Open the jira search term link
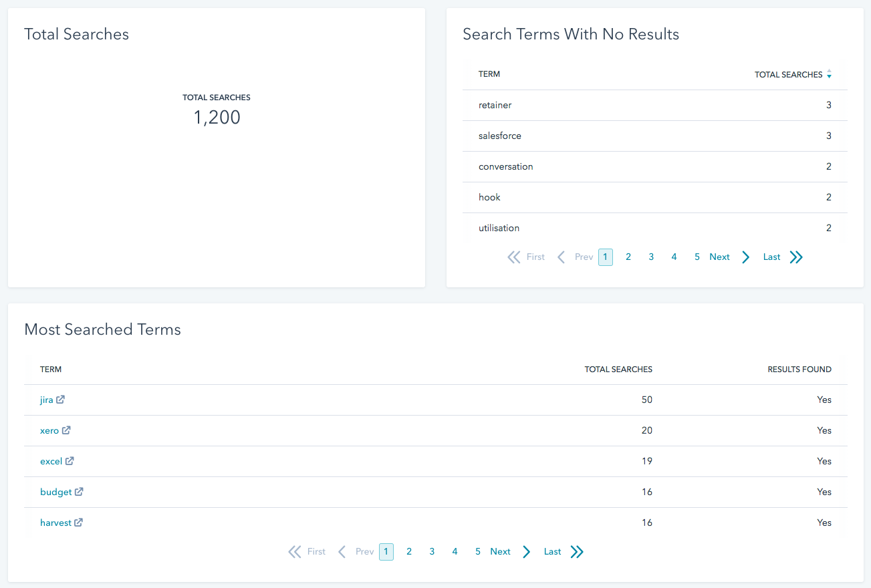 pos(46,400)
